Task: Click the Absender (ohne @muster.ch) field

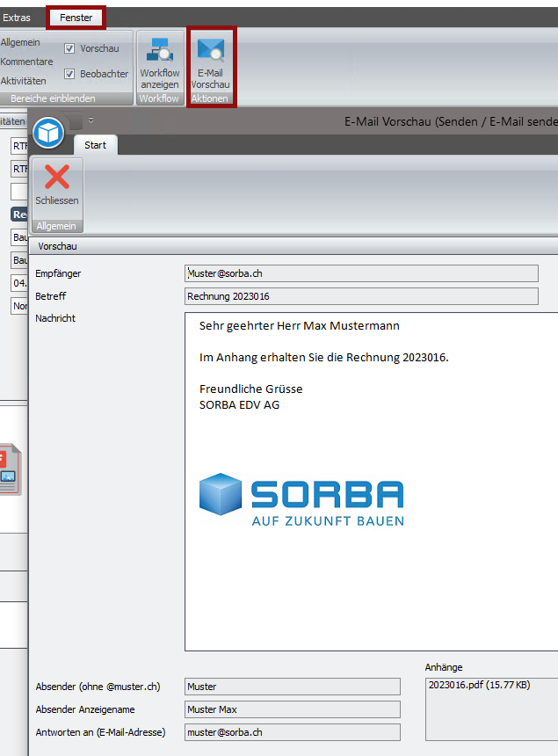Action: (292, 687)
